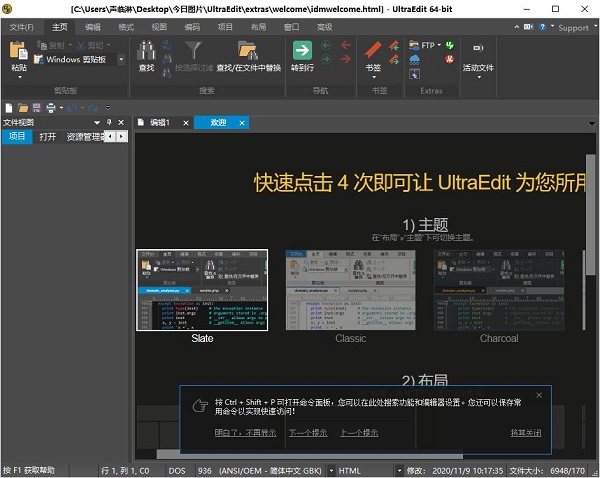This screenshot has width=600, height=478.
Task: Expand the Active Files (活动文件) dropdown arrow
Action: coord(478,77)
